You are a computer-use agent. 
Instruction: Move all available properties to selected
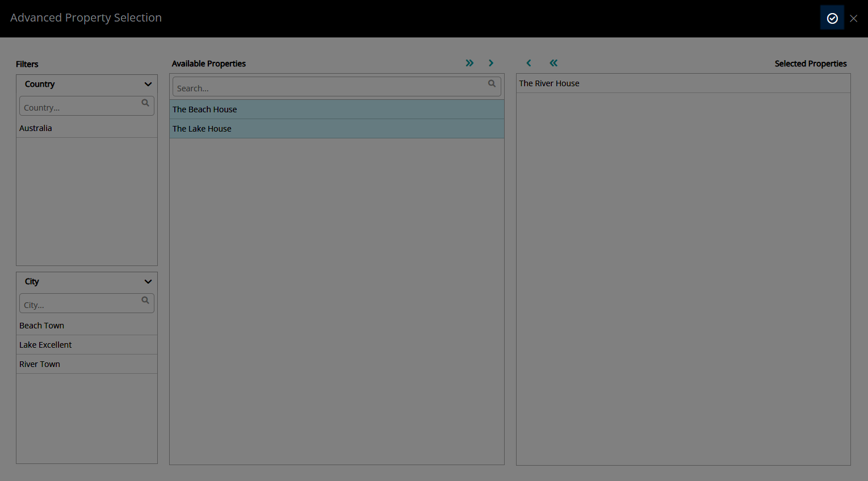(x=469, y=63)
